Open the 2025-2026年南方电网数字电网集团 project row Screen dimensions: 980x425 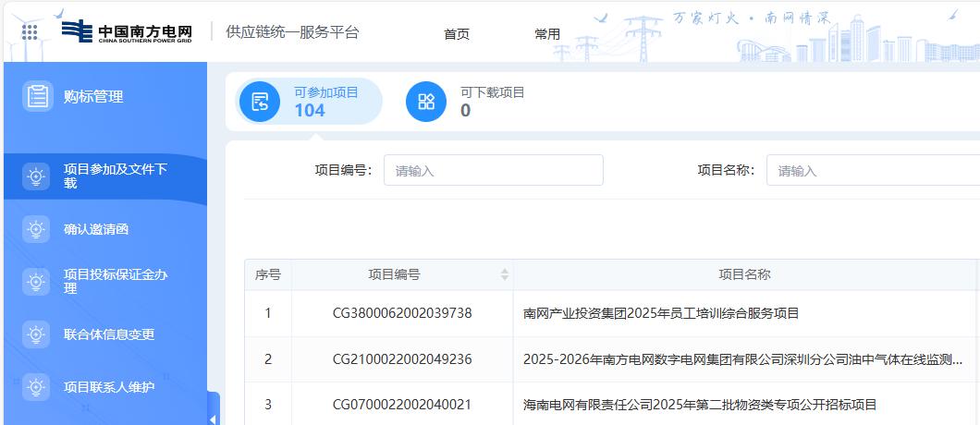pyautogui.click(x=742, y=359)
